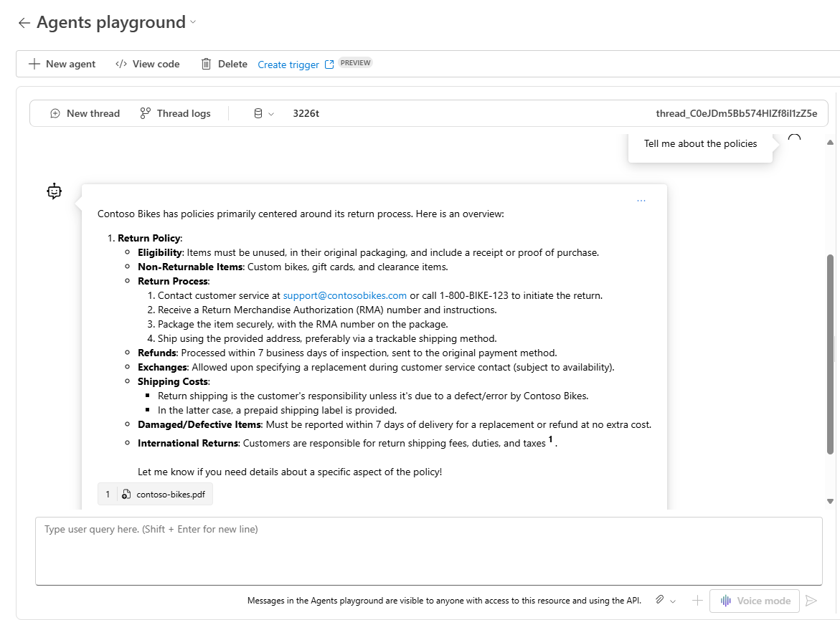Click the New agent label
The image size is (840, 620).
click(71, 64)
